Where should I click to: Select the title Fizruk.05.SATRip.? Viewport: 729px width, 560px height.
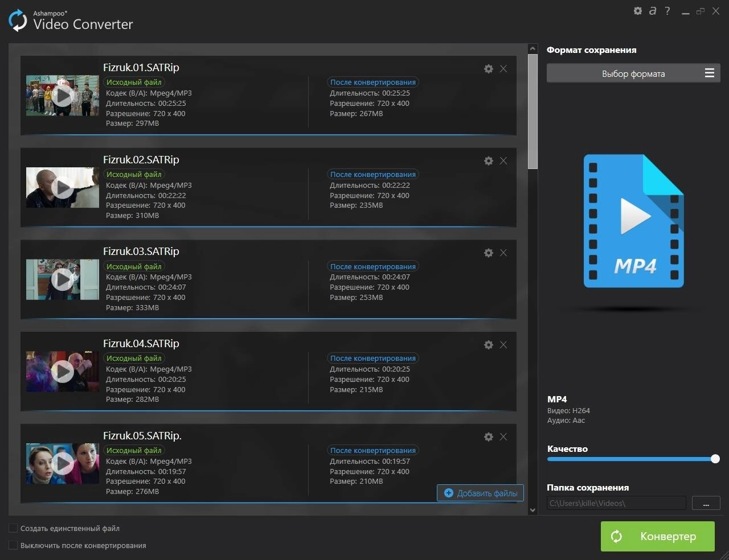pyautogui.click(x=142, y=436)
